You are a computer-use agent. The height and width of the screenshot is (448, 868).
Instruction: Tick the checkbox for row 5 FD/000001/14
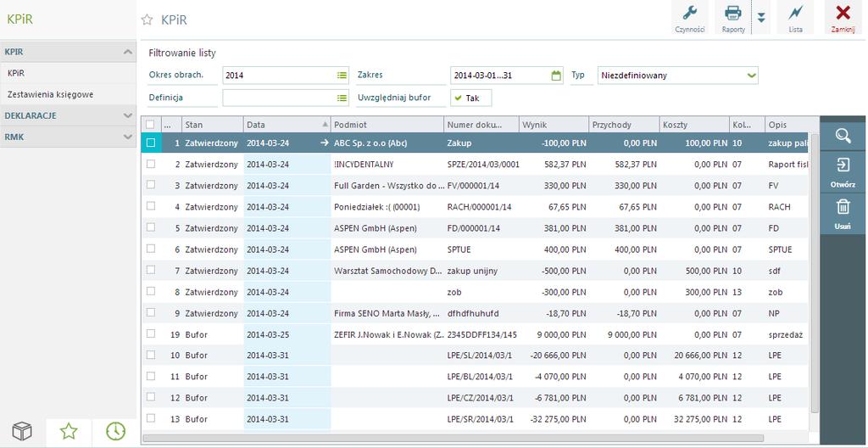click(x=151, y=227)
